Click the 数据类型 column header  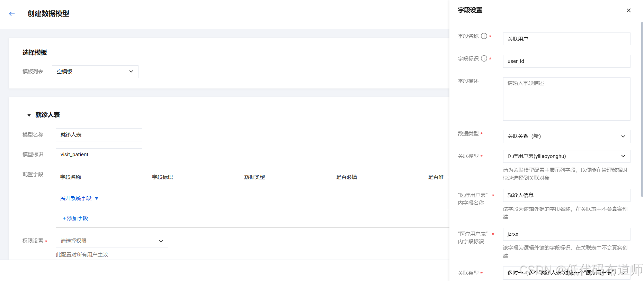pyautogui.click(x=254, y=177)
